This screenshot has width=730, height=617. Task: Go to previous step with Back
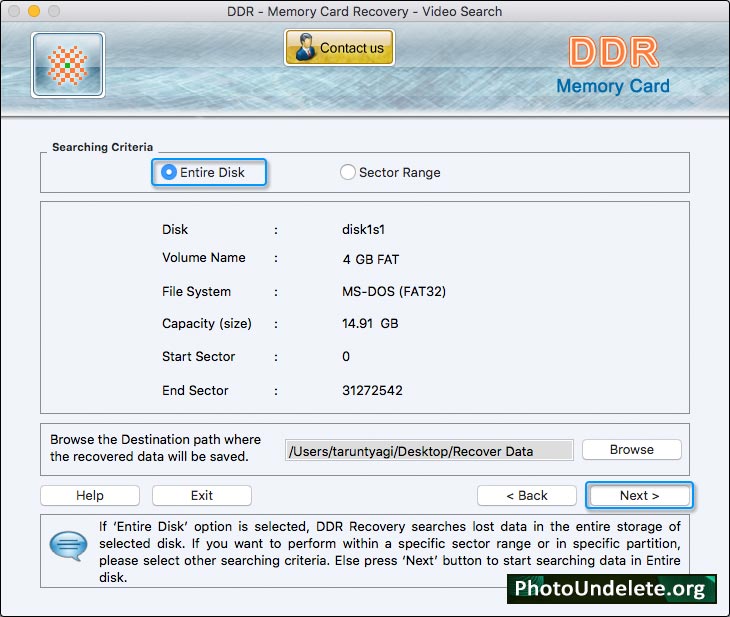tap(527, 495)
